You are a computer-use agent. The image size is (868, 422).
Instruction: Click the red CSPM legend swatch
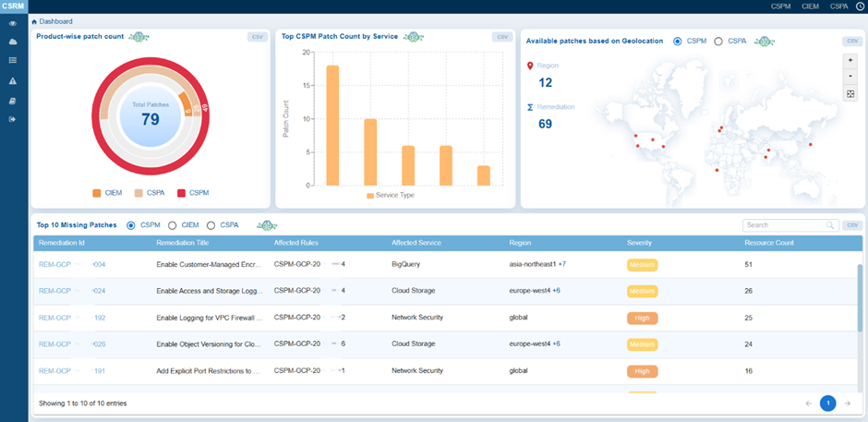click(182, 193)
